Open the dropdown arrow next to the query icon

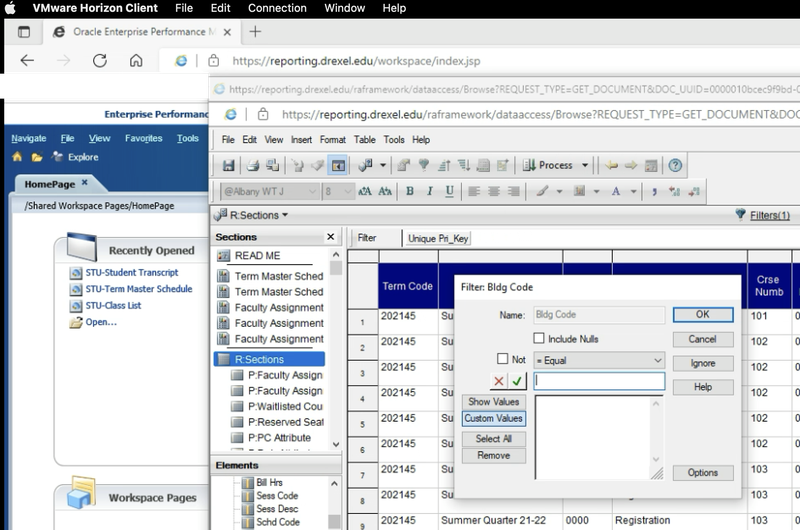383,165
